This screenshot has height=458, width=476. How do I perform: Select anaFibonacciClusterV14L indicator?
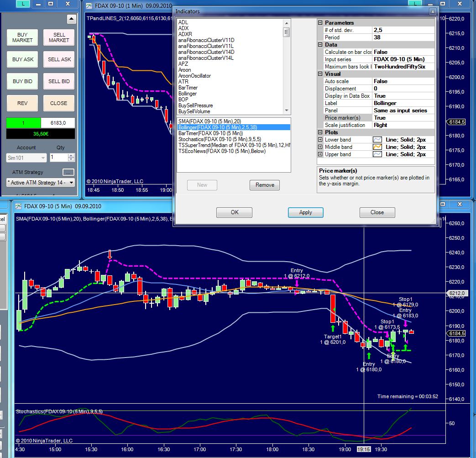point(206,58)
